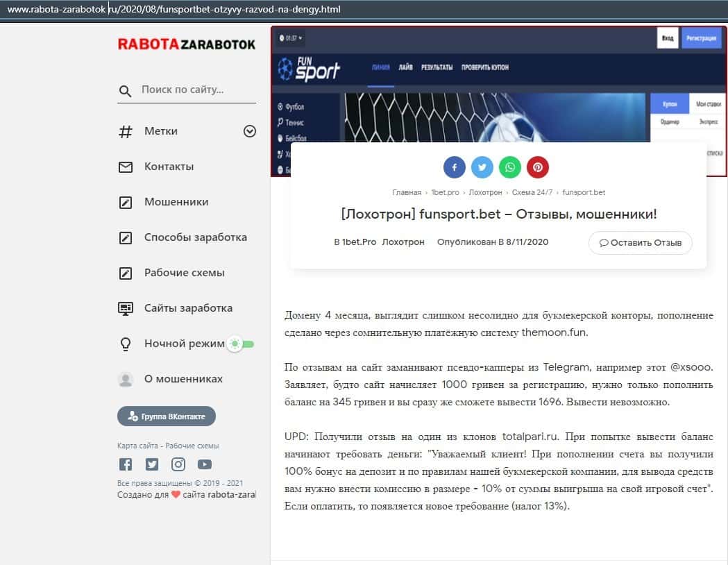728x565 pixels.
Task: Open the Метки menu item
Action: pos(160,131)
